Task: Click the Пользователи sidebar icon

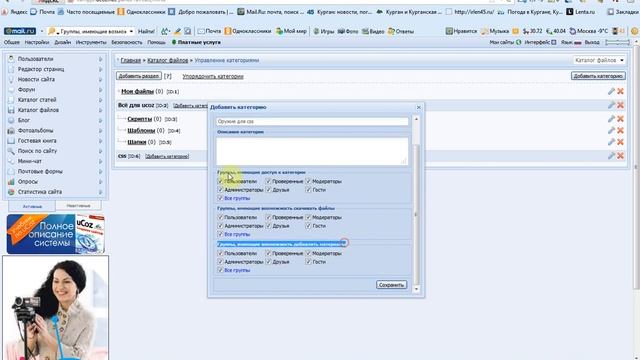Action: click(x=11, y=59)
